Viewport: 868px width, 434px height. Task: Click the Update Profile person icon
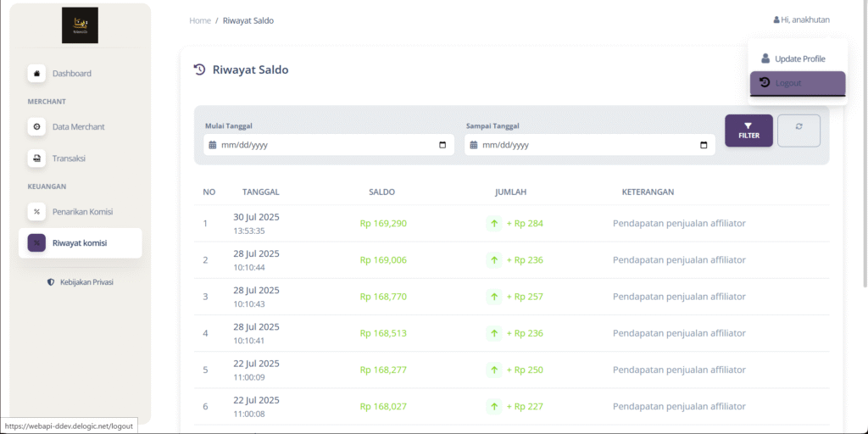pyautogui.click(x=765, y=58)
